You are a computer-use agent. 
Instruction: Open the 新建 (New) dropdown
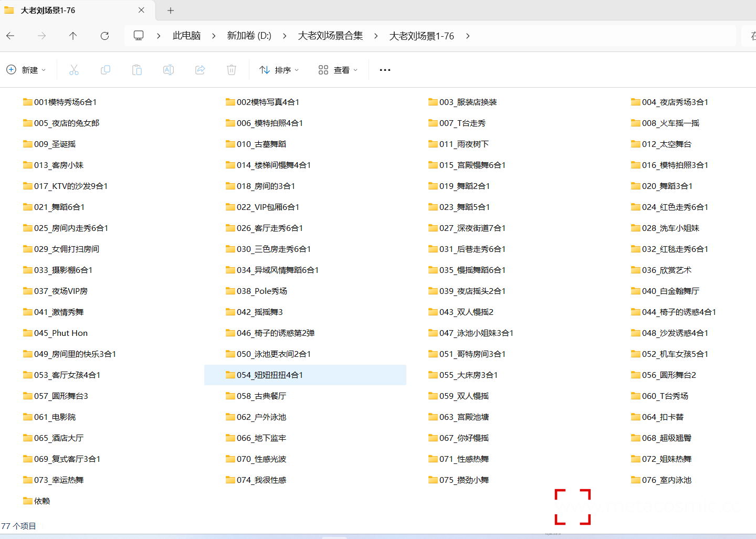(26, 70)
